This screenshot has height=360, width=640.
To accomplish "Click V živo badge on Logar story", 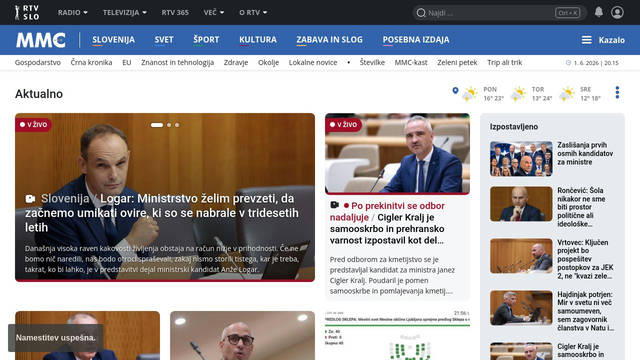I will [x=33, y=124].
